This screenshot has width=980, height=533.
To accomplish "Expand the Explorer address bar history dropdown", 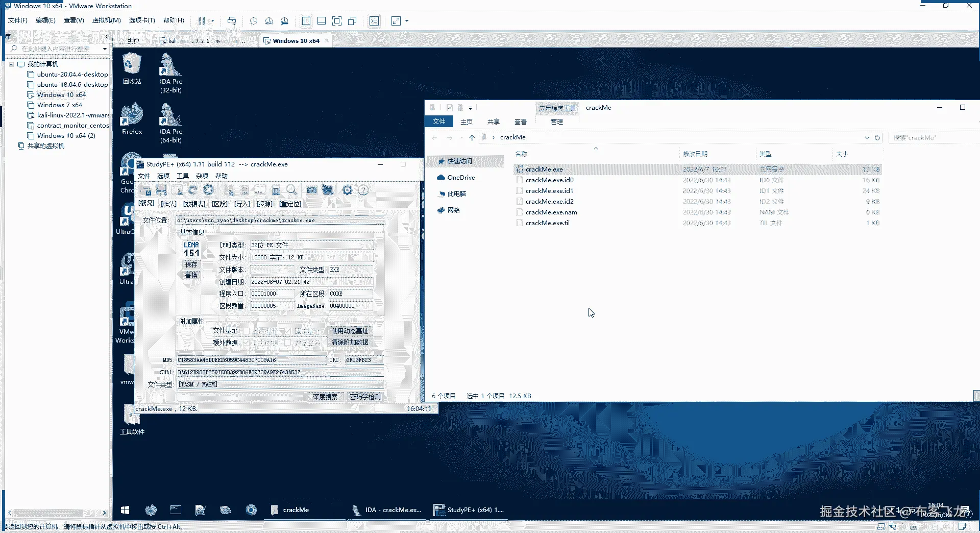I will click(x=867, y=137).
